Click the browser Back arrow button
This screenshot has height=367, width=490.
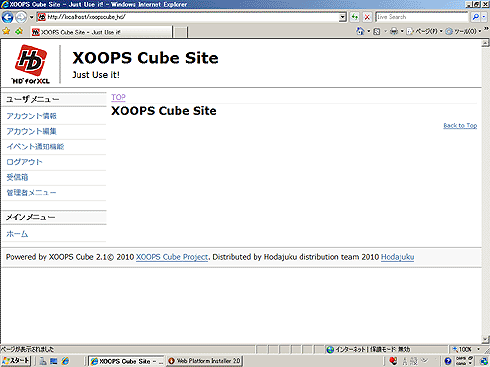point(7,17)
